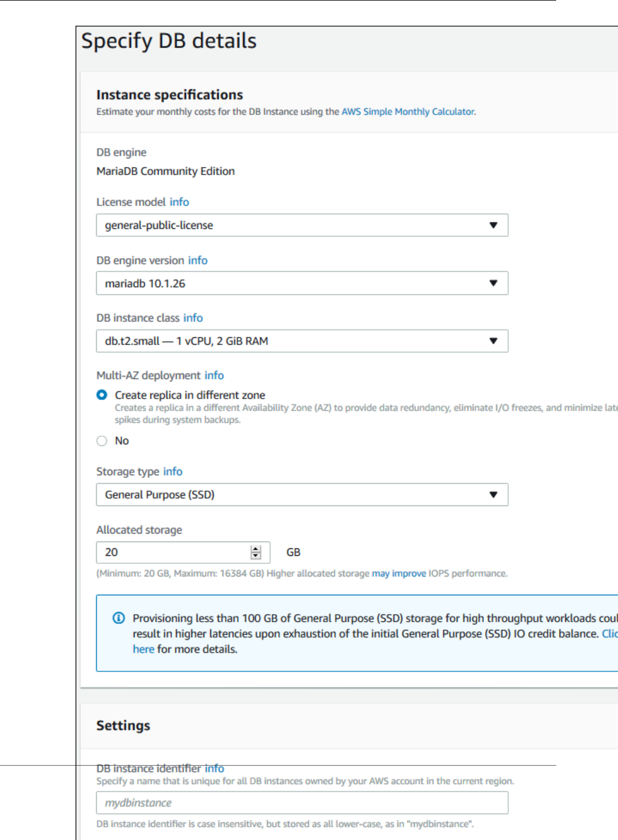Click info link next to Storage type
This screenshot has height=840, width=618.
pos(173,471)
